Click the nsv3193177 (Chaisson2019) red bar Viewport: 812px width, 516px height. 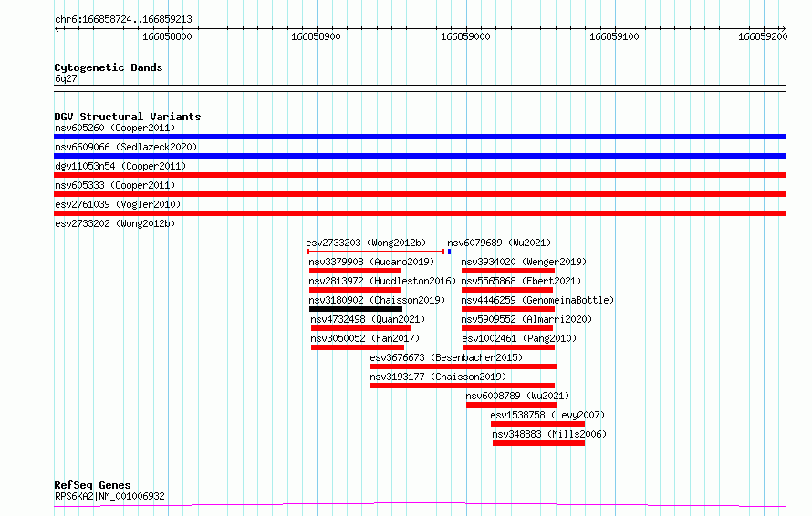pos(463,387)
